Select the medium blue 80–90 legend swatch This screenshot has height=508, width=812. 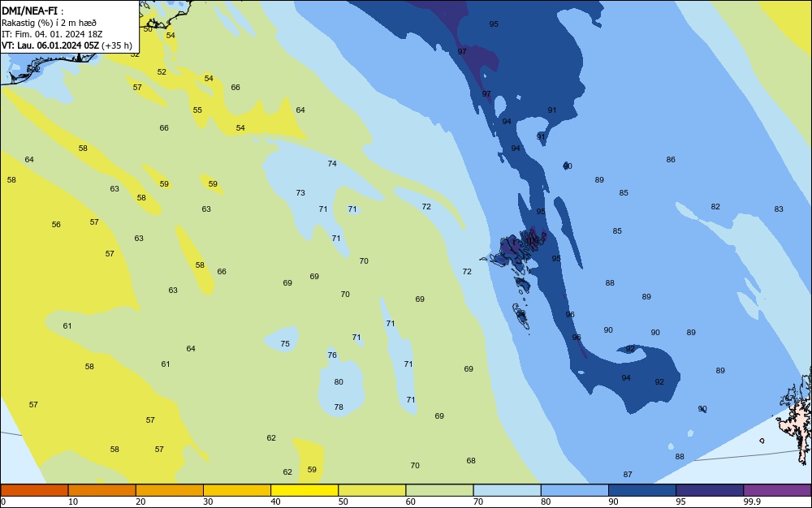(x=575, y=490)
